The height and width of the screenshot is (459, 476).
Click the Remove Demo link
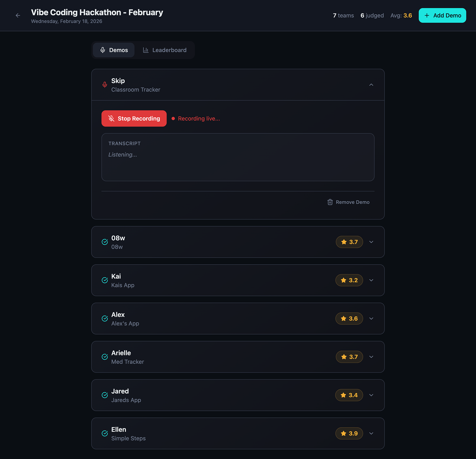pyautogui.click(x=352, y=202)
